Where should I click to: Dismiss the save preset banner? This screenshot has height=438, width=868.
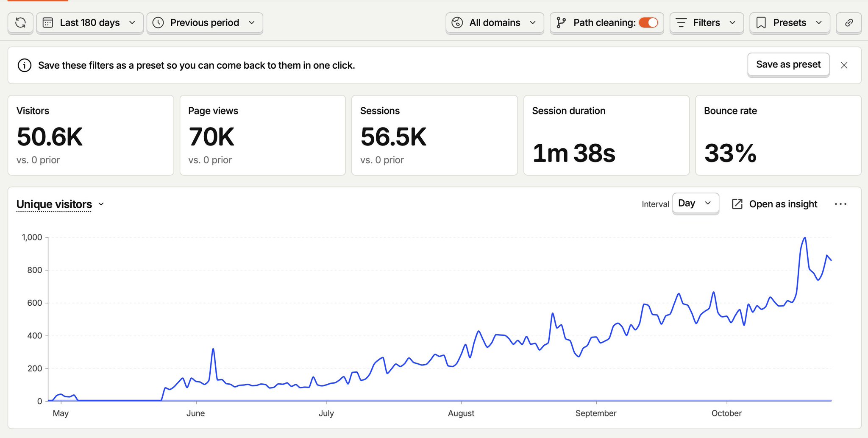point(844,65)
